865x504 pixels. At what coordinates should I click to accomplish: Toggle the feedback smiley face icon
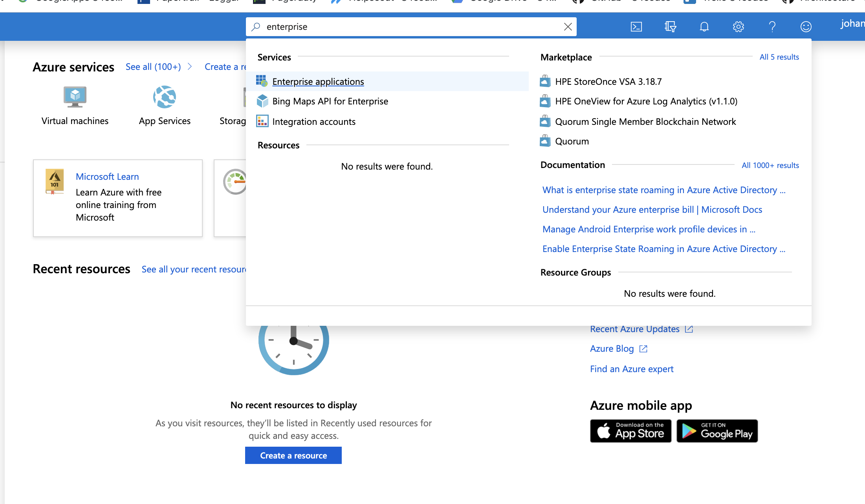(x=806, y=26)
